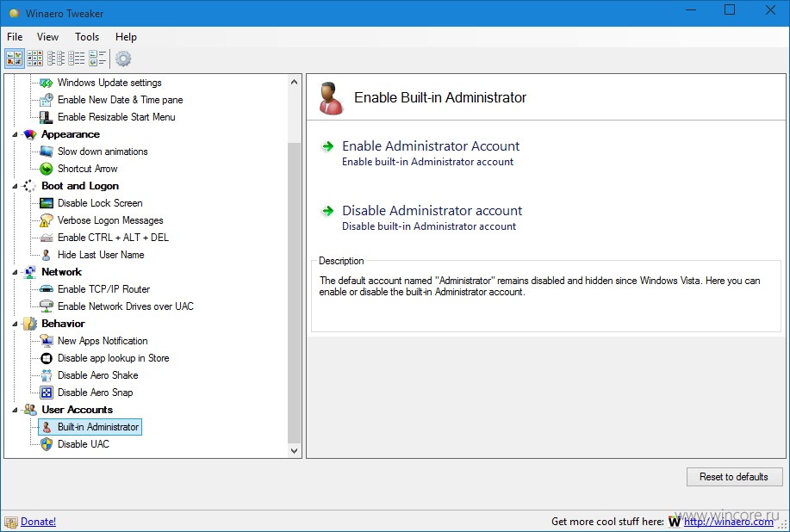Viewport: 790px width, 532px height.
Task: Click the Enable Resizable Start Menu icon
Action: (x=47, y=117)
